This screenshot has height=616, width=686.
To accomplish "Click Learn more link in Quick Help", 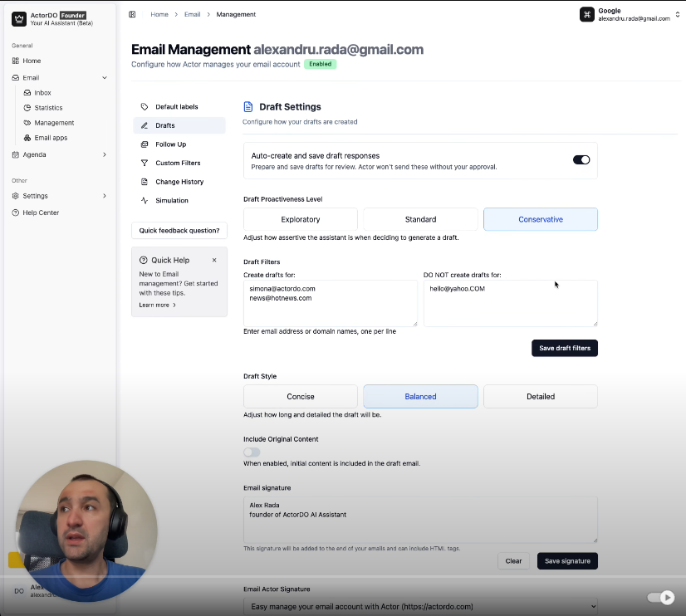I will point(157,306).
